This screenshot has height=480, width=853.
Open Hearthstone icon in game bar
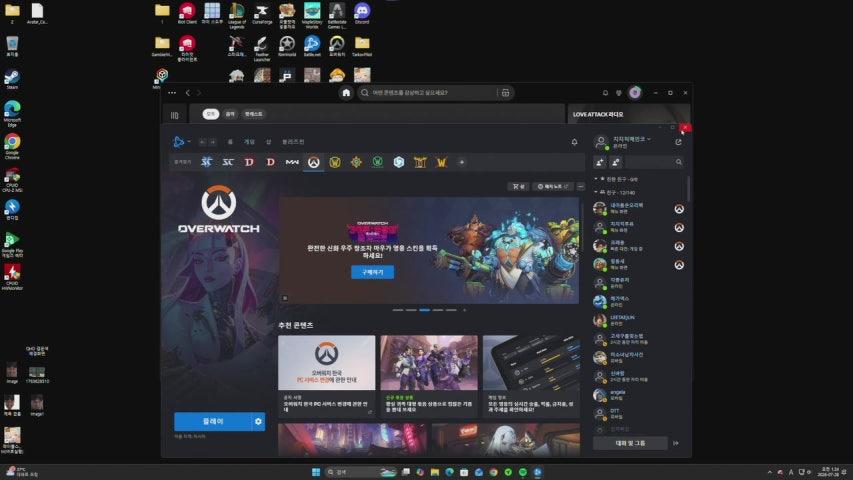click(x=356, y=162)
